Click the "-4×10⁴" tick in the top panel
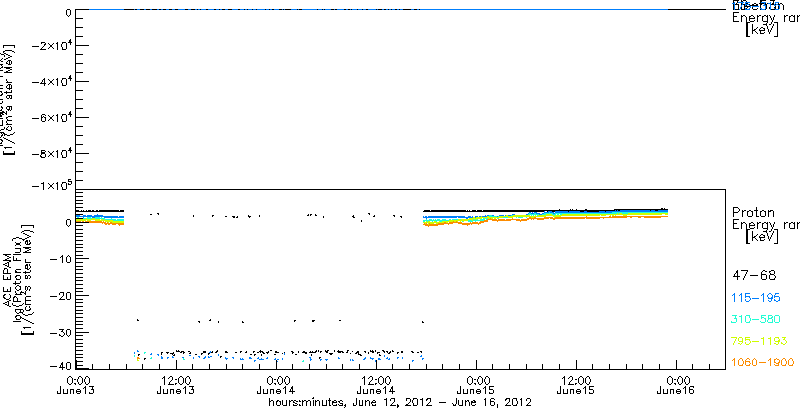This screenshot has height=410, width=800. [x=51, y=81]
